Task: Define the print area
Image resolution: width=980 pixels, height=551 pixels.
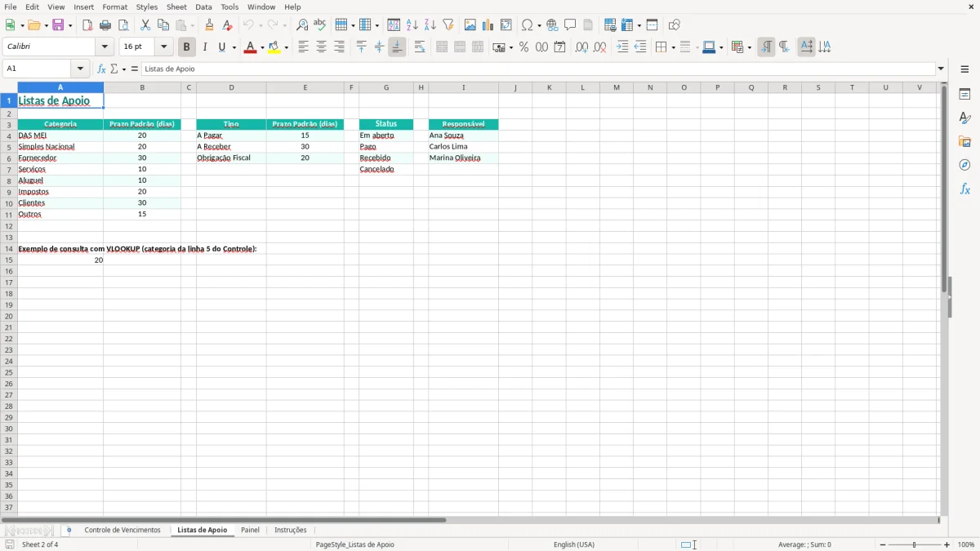Action: [610, 25]
